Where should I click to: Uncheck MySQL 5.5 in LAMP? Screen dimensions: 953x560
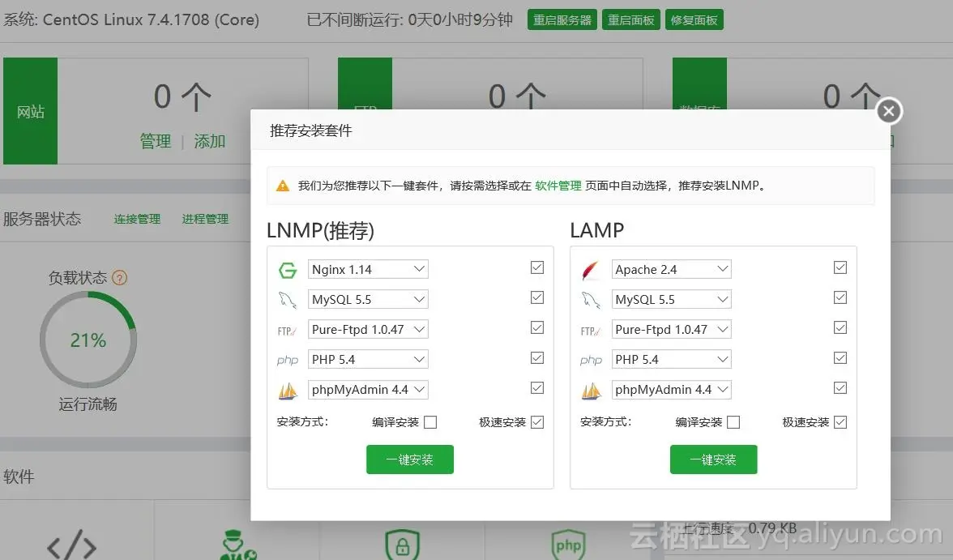(840, 297)
